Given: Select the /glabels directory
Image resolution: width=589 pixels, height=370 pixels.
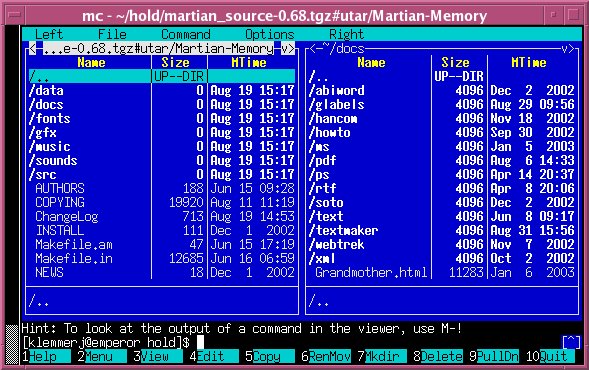Looking at the screenshot, I should [x=442, y=104].
